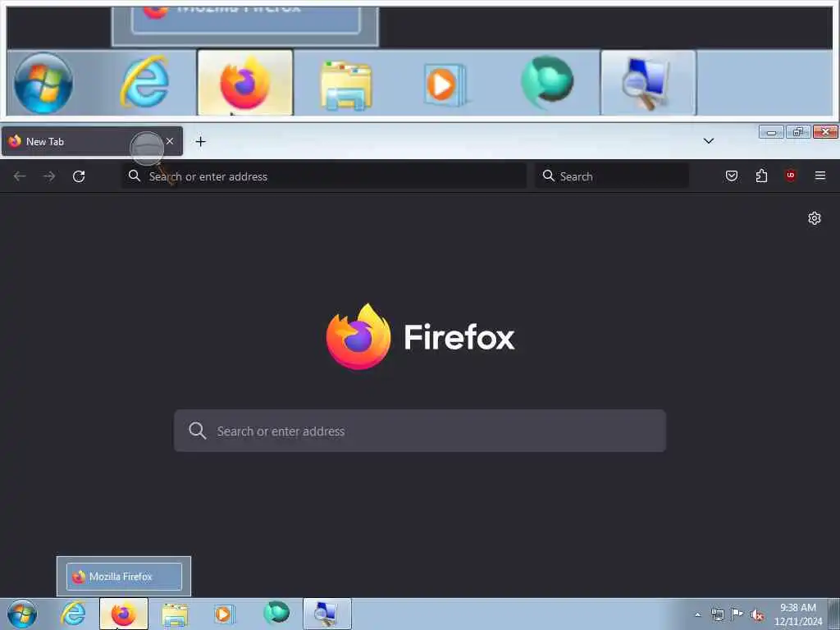Select the Mozilla Firefox taskbar preview thumbnail
This screenshot has width=840, height=630.
click(124, 577)
